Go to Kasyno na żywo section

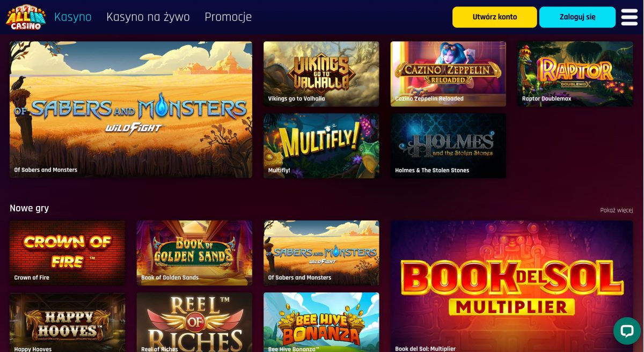tap(148, 17)
